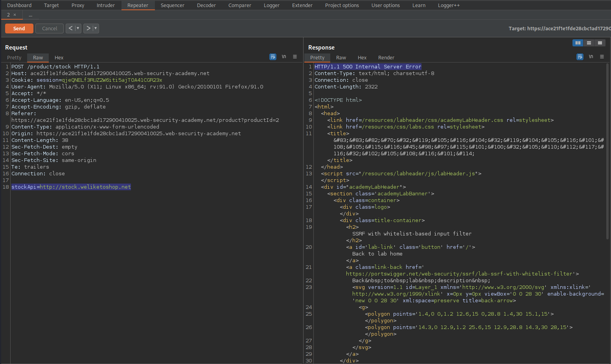Screen dimensions: 611x364
Task: Open User options tab
Action: click(x=386, y=5)
